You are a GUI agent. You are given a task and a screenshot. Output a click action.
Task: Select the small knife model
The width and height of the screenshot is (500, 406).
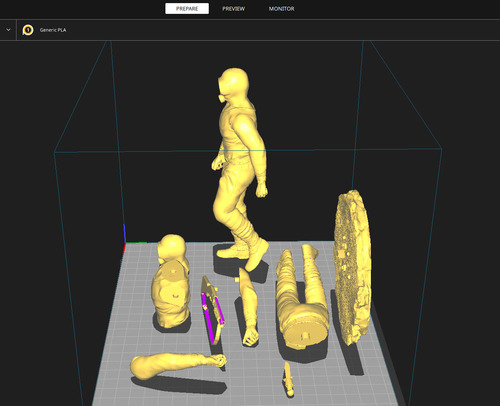(x=289, y=379)
